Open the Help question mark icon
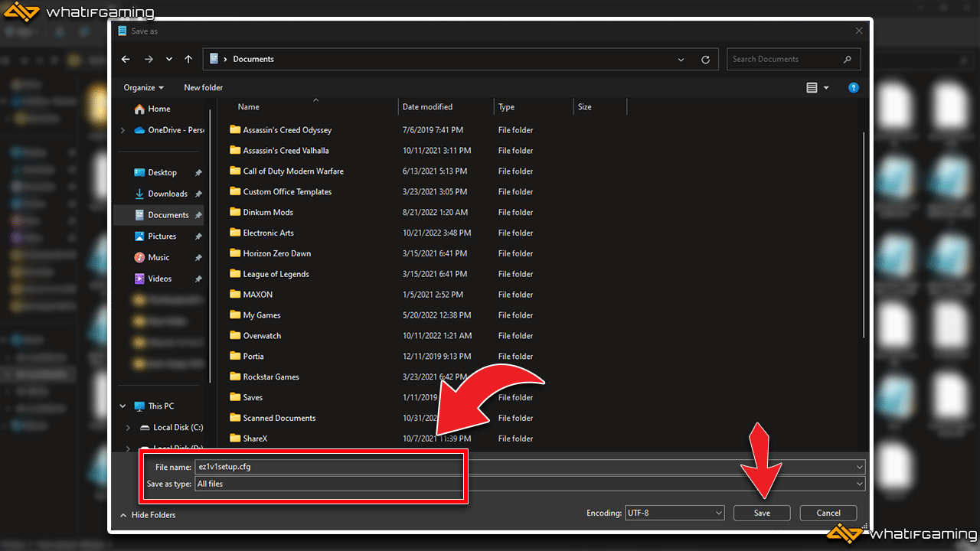The height and width of the screenshot is (551, 980). (854, 88)
